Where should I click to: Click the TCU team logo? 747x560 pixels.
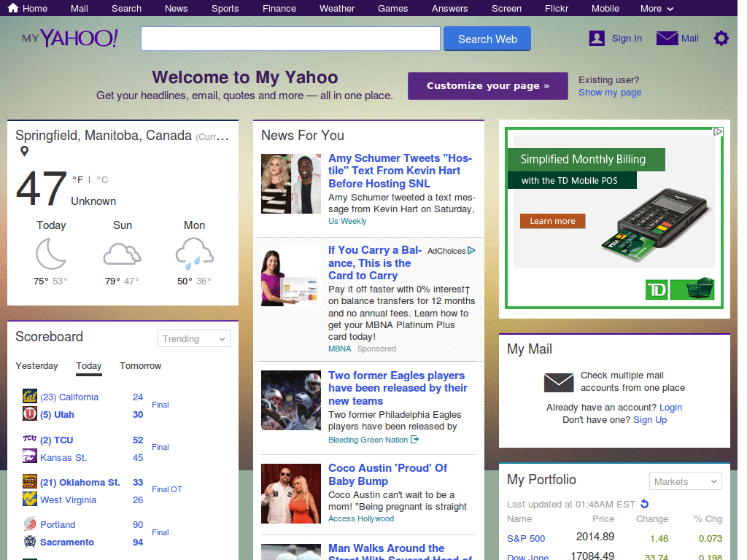29,438
